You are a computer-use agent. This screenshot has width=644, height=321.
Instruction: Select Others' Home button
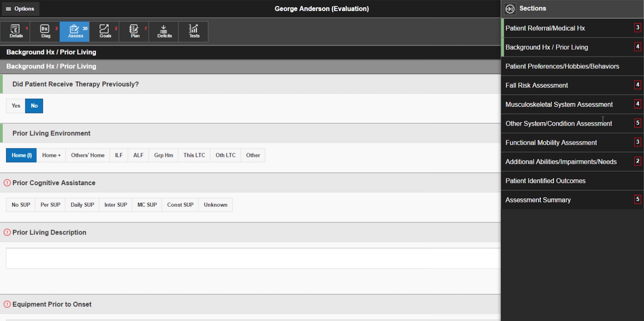88,155
